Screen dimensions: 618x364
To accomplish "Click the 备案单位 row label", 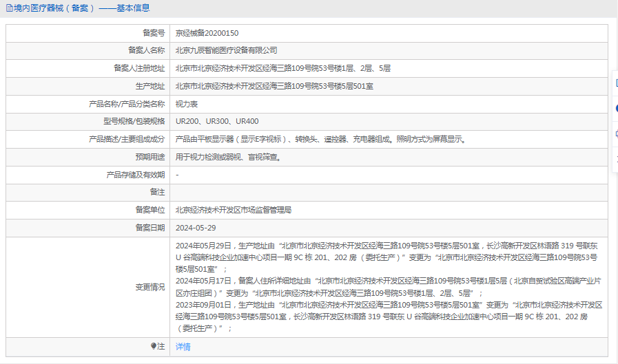I will click(150, 210).
